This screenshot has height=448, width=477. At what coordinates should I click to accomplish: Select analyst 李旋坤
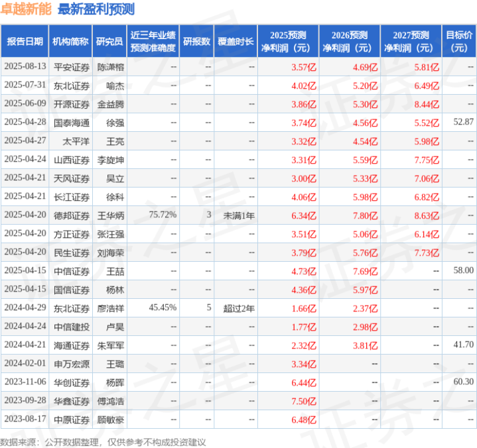111,160
